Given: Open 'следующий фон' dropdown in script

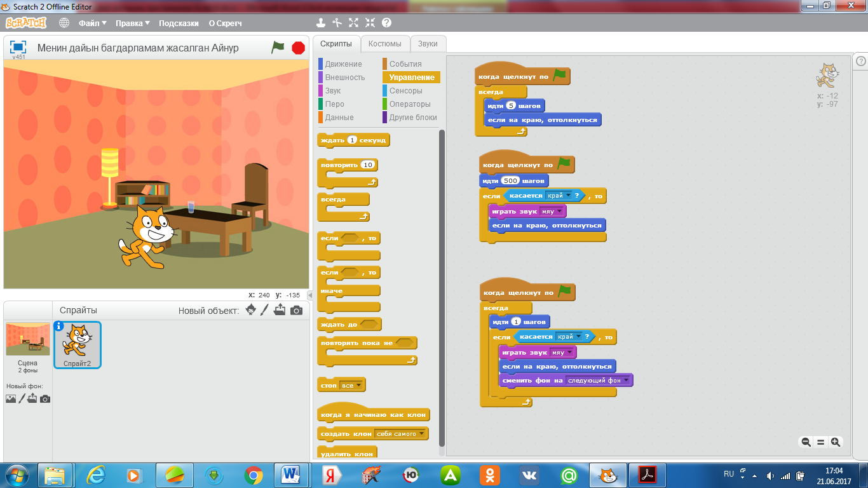Looking at the screenshot, I should (599, 381).
